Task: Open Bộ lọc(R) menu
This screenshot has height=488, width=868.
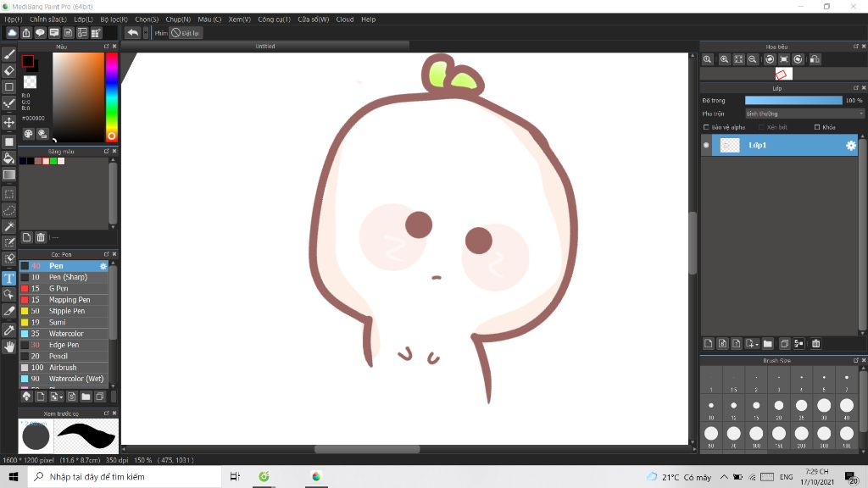Action: [x=114, y=19]
